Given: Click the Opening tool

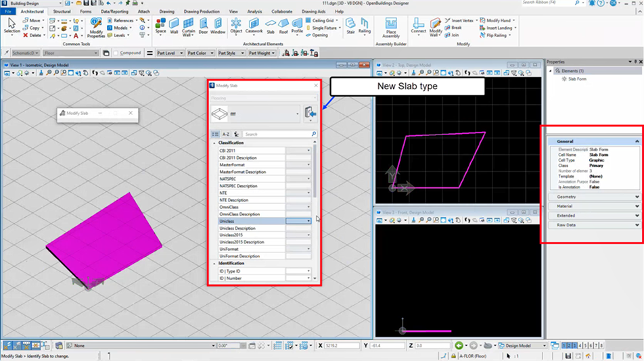Looking at the screenshot, I should coord(317,35).
